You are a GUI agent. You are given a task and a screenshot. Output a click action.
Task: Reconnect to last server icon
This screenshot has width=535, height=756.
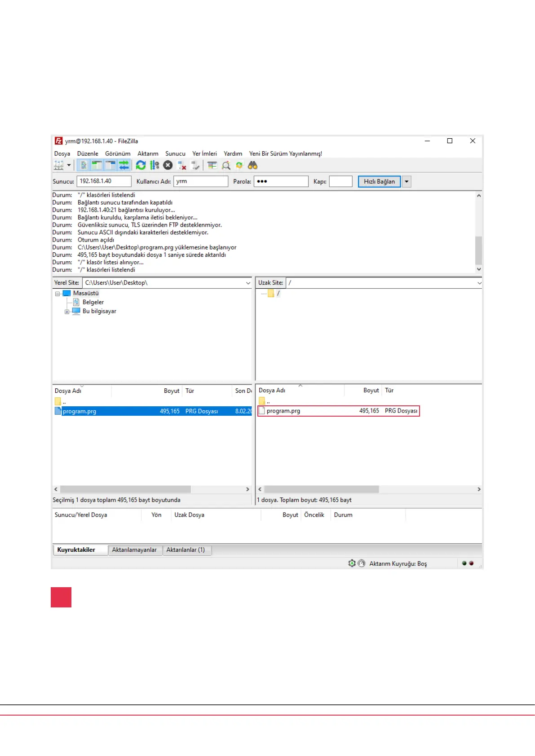click(x=195, y=166)
